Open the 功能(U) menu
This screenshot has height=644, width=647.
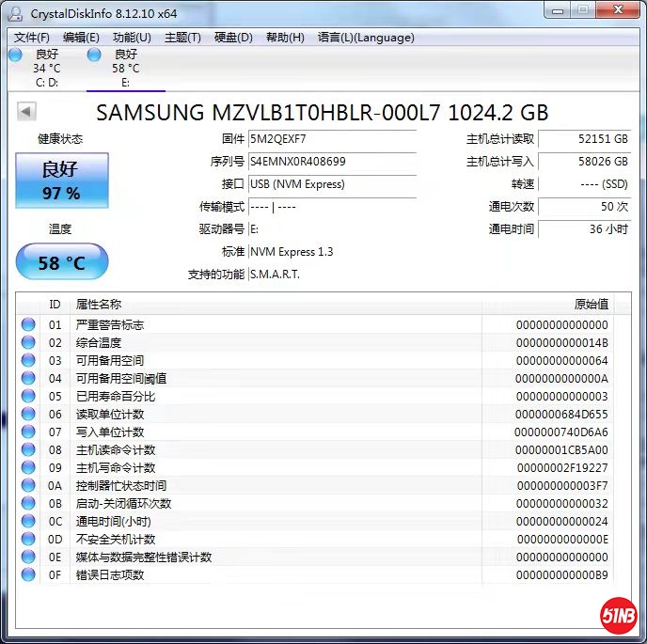(x=132, y=38)
